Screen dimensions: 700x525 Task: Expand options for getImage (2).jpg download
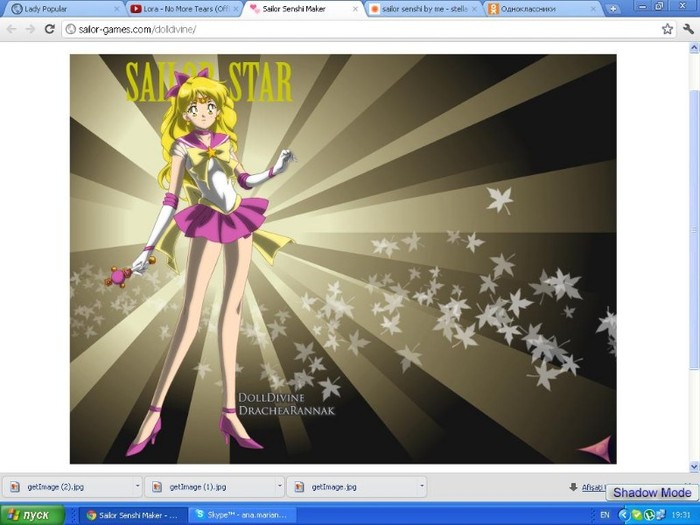click(x=136, y=487)
